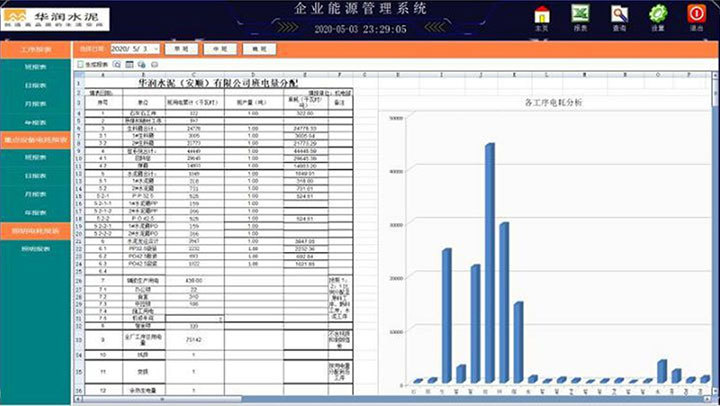Open 年报表 under 工序报表
This screenshot has height=406, width=720.
pyautogui.click(x=35, y=123)
